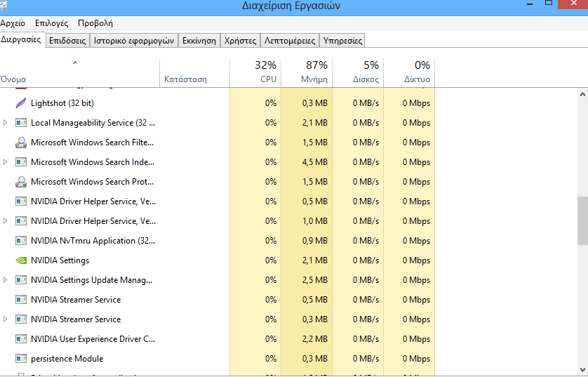Click the Lightshot feather icon
The image size is (588, 377).
20,102
